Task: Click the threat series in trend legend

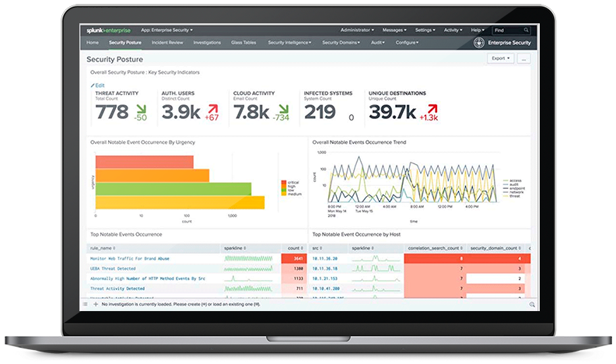Action: click(x=512, y=196)
